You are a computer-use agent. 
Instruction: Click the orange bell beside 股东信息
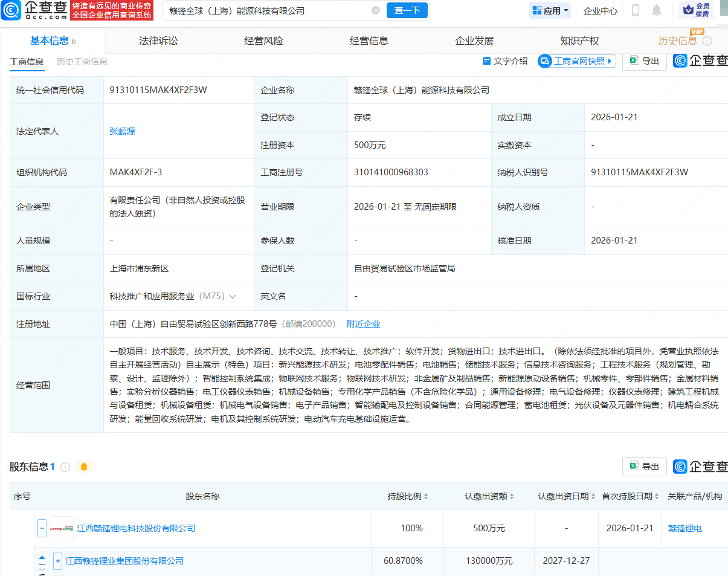[84, 467]
